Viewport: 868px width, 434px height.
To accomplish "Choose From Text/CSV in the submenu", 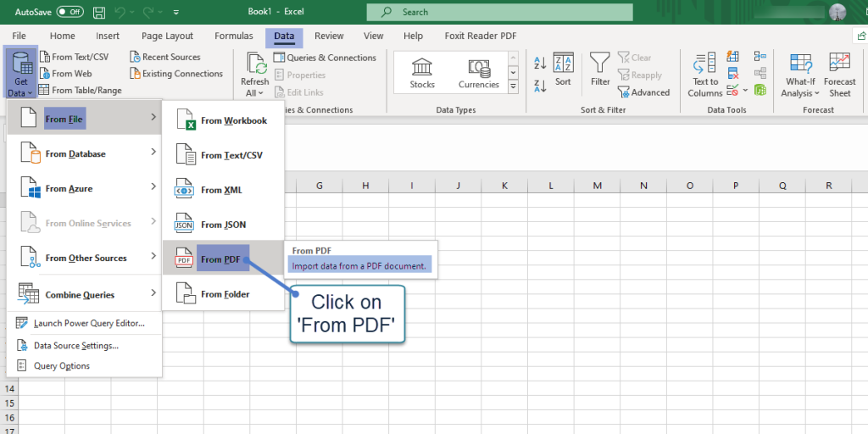I will click(x=223, y=155).
